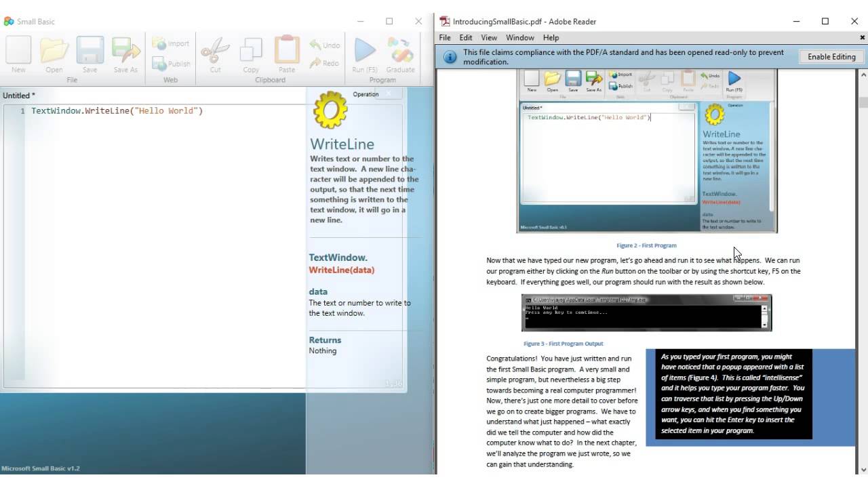Maximize the Small Basic window
Viewport: 868px width, 488px height.
point(389,21)
